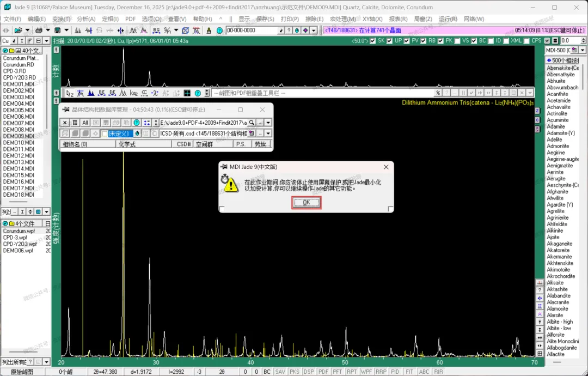Open the 文件(F) menu
The width and height of the screenshot is (588, 376).
click(x=13, y=19)
